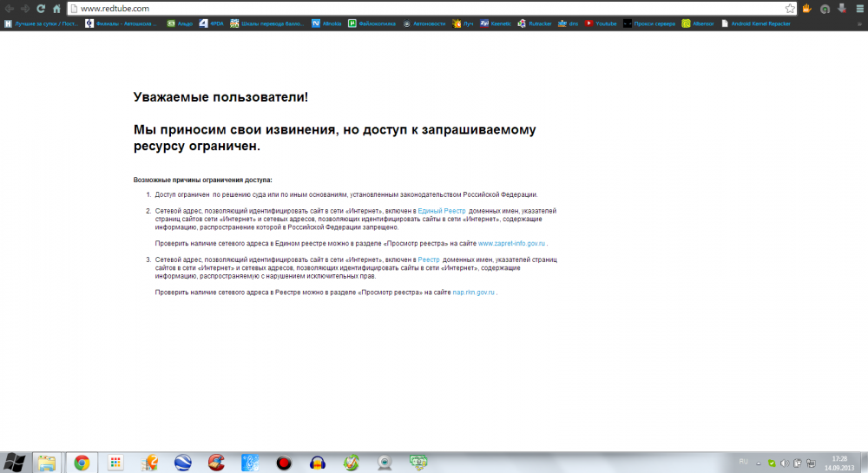Open Windows Start menu

click(15, 462)
